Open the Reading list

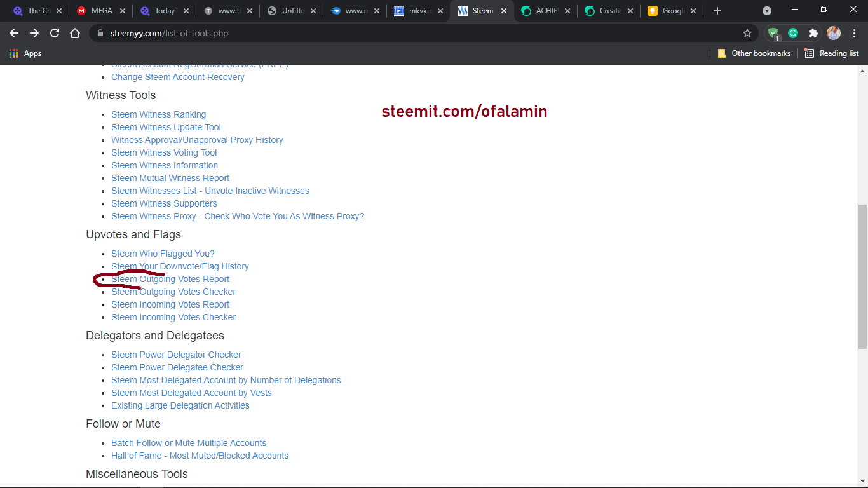831,53
